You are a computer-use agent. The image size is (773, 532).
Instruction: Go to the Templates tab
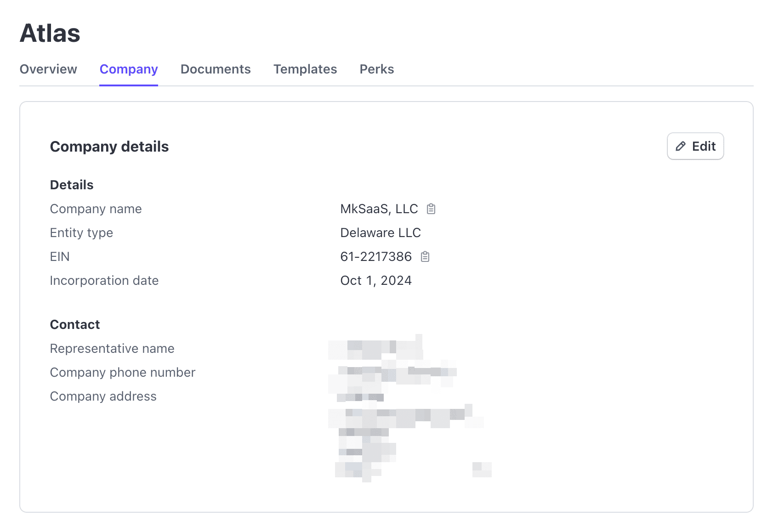[x=305, y=69]
